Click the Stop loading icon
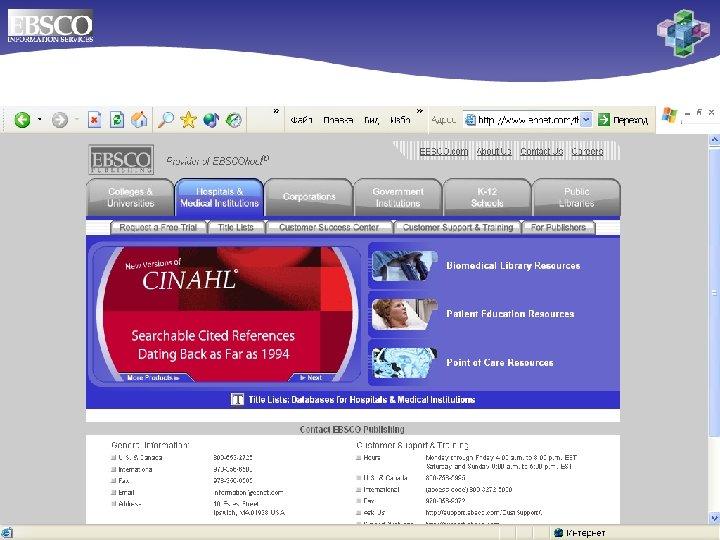 94,120
